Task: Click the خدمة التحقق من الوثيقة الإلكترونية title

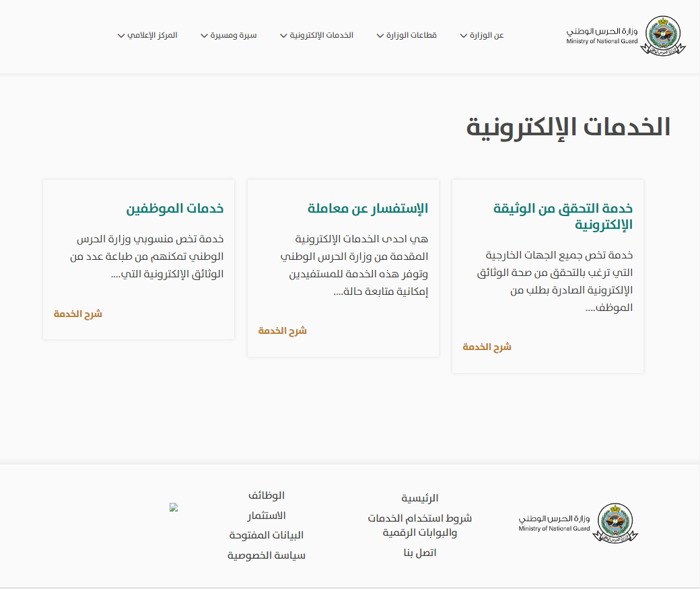Action: click(x=563, y=216)
